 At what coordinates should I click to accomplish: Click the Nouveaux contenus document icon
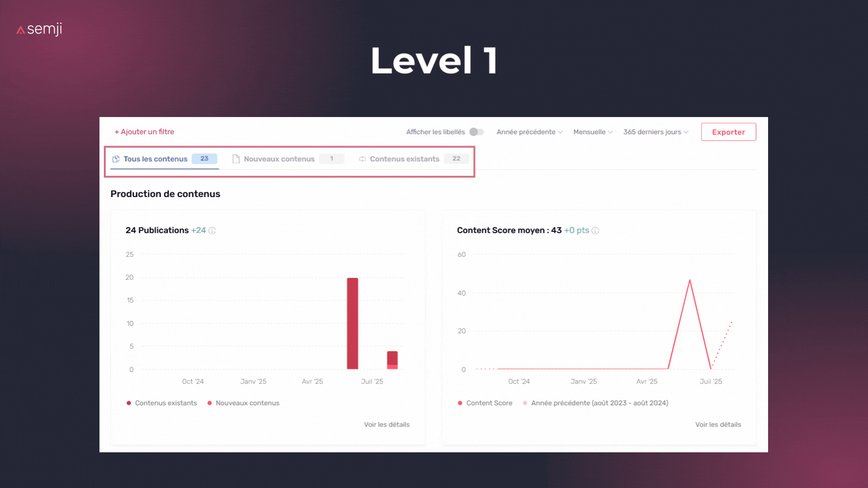pyautogui.click(x=236, y=159)
